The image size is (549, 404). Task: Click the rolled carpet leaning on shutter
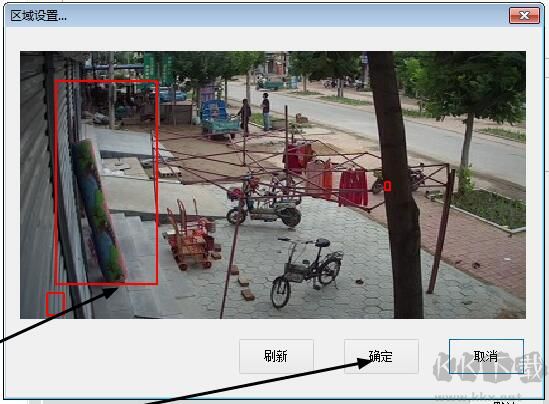(100, 210)
